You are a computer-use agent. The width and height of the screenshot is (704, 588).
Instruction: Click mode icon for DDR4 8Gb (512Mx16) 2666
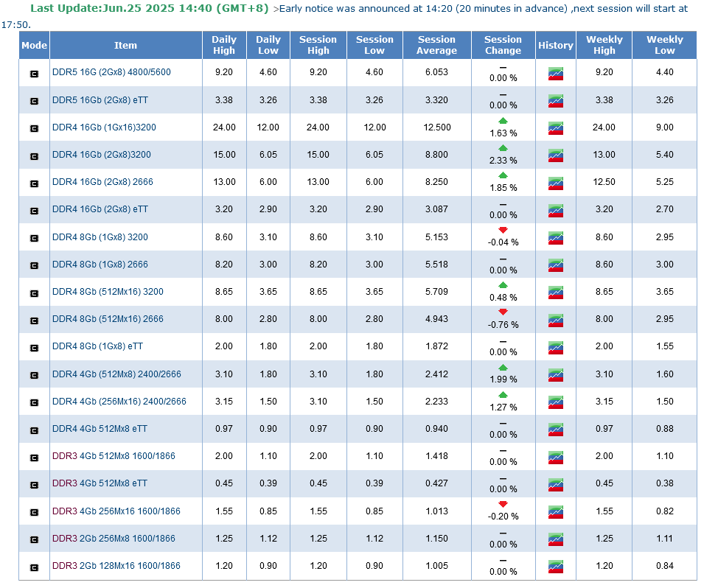[34, 320]
